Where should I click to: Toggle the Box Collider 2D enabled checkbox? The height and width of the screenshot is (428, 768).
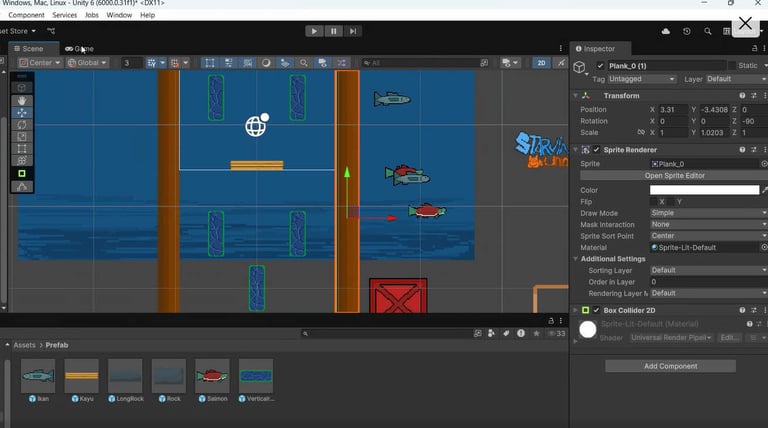tap(597, 310)
